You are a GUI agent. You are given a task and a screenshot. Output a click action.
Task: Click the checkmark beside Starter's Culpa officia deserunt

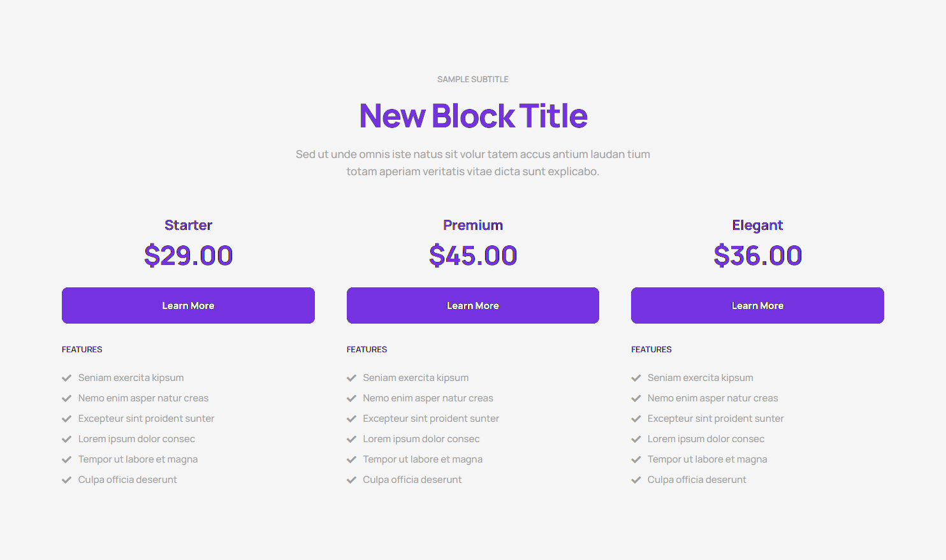66,480
